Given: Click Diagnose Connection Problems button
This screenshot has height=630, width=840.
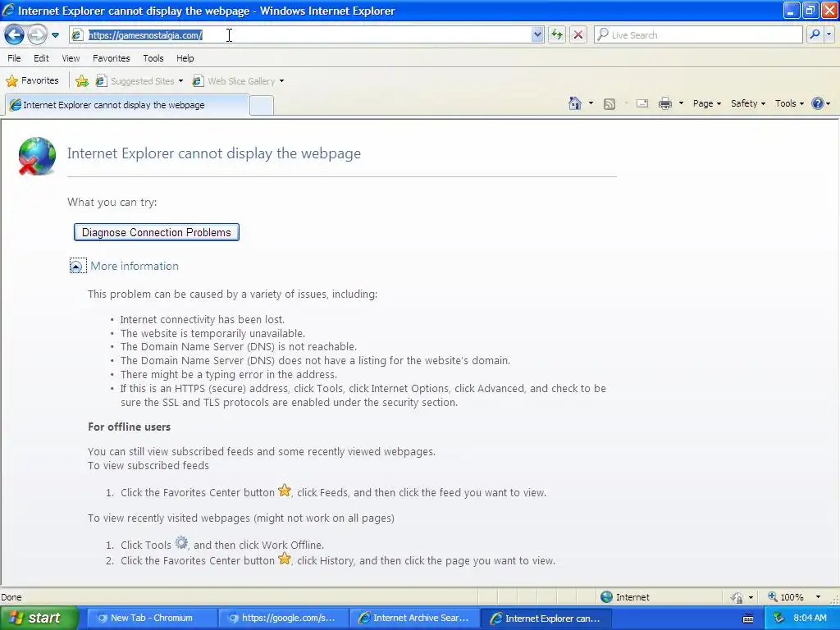Looking at the screenshot, I should (157, 232).
